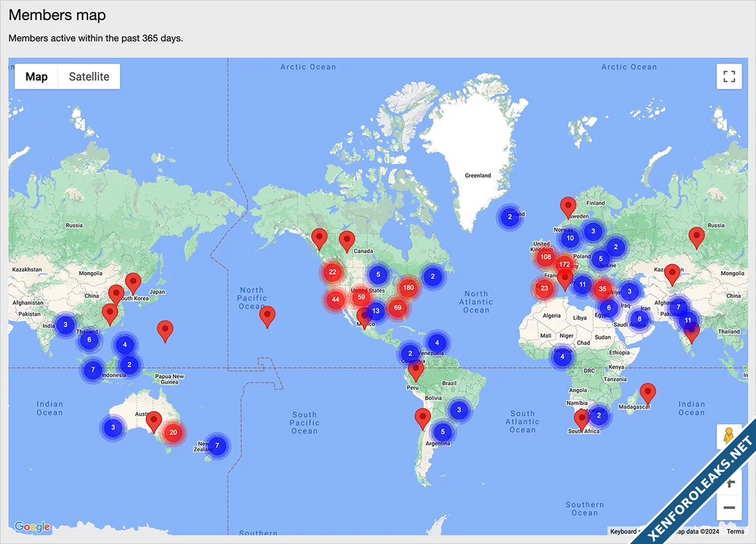
Task: Click the red cluster showing 108
Action: [546, 257]
